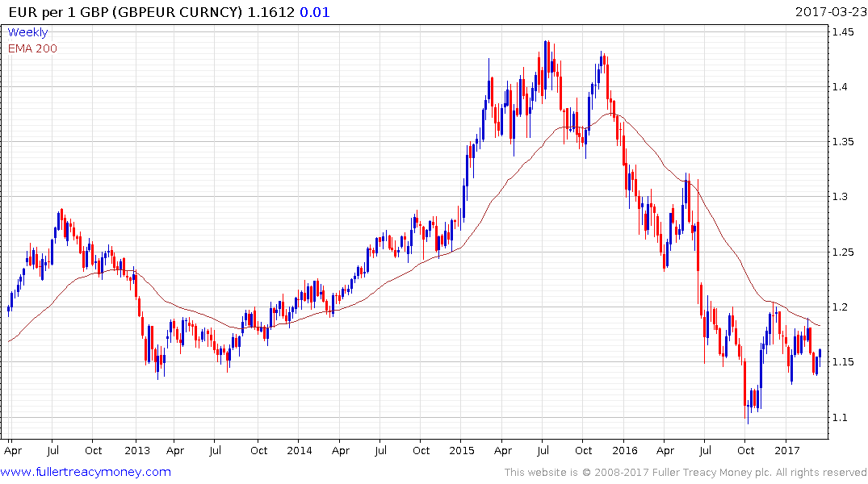The height and width of the screenshot is (484, 868).
Task: Click the last price value 1.1612
Action: pyautogui.click(x=270, y=12)
